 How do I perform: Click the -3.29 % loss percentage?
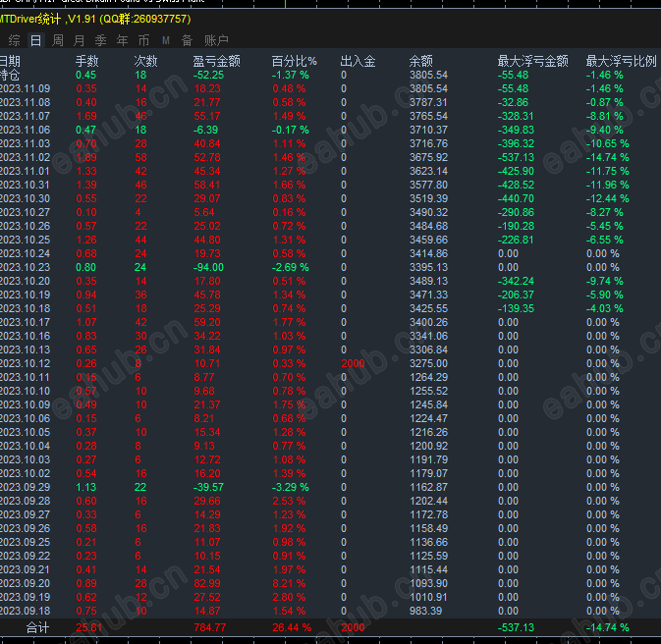tap(290, 487)
